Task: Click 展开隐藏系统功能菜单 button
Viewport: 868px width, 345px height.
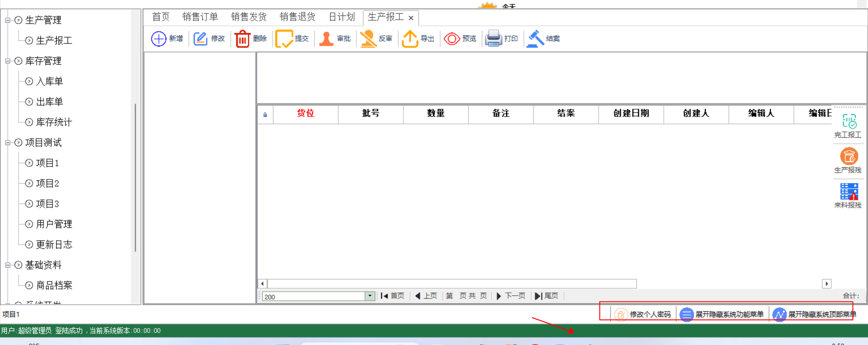Action: pyautogui.click(x=722, y=314)
